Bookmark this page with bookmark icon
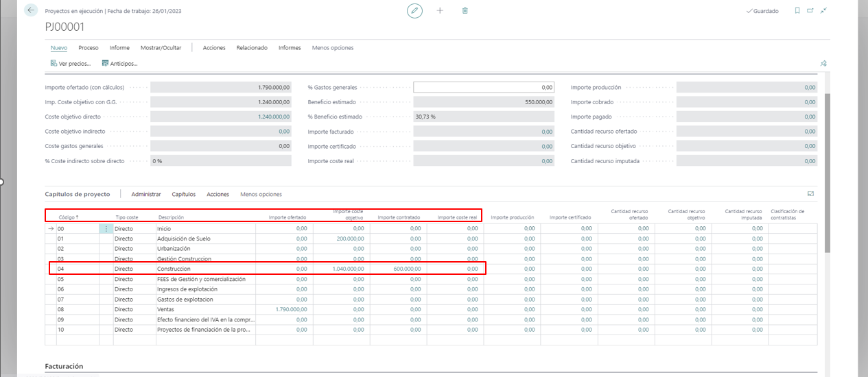Image resolution: width=868 pixels, height=377 pixels. [797, 11]
